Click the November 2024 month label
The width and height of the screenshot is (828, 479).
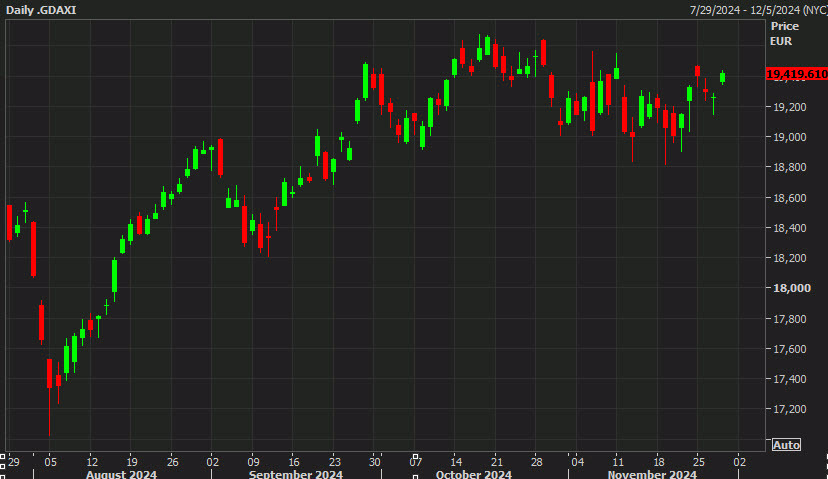point(652,474)
